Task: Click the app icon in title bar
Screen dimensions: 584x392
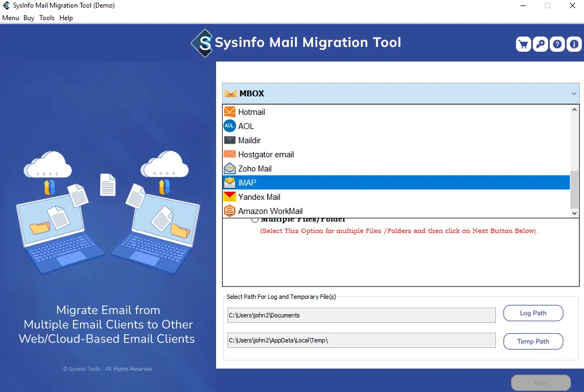Action: pyautogui.click(x=7, y=5)
